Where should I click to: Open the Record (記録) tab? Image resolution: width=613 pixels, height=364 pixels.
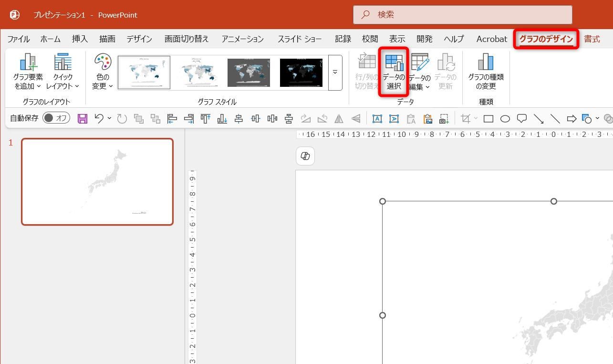[343, 39]
